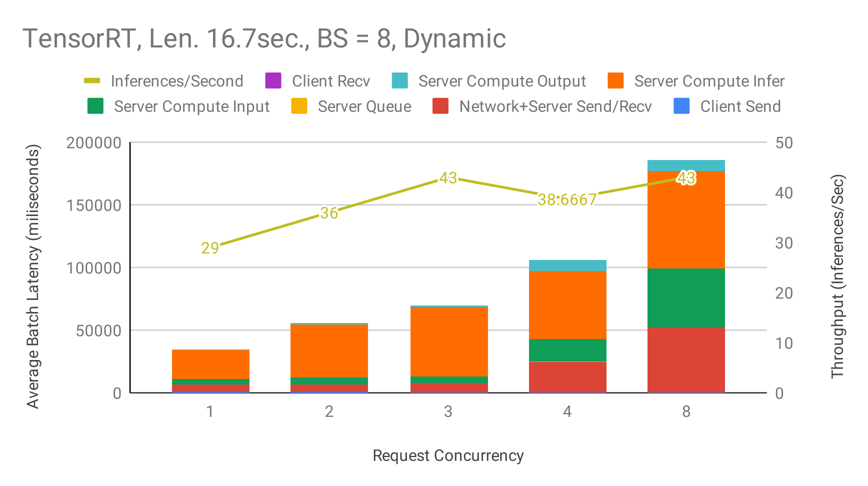The width and height of the screenshot is (868, 486).
Task: Click the Server Compute Output teal legend swatch
Action: (399, 81)
